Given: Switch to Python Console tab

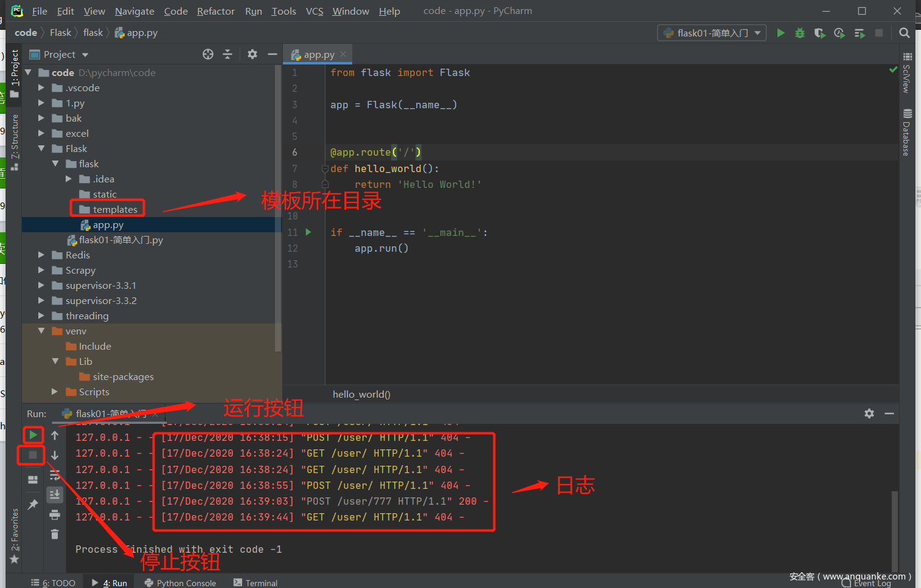Looking at the screenshot, I should click(180, 583).
